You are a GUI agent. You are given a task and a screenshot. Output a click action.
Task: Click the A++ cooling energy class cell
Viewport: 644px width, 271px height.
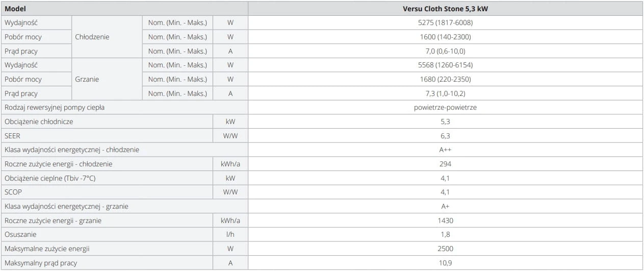point(446,150)
